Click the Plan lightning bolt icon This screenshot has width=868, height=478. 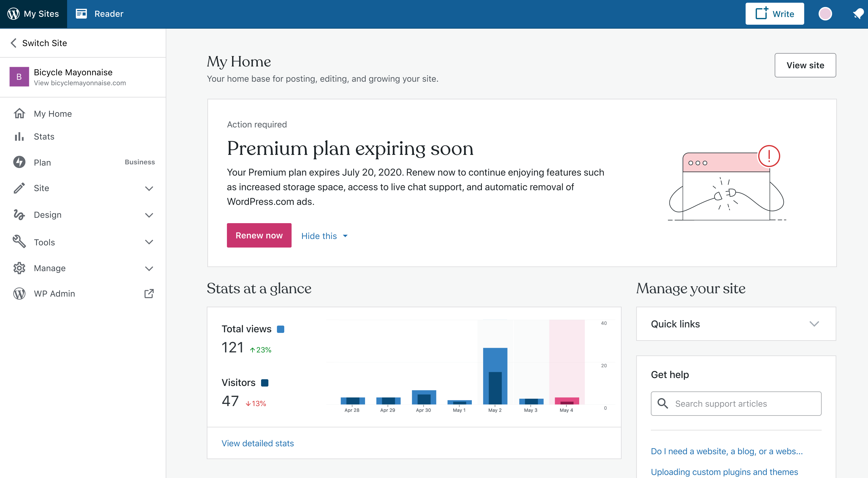(x=19, y=162)
